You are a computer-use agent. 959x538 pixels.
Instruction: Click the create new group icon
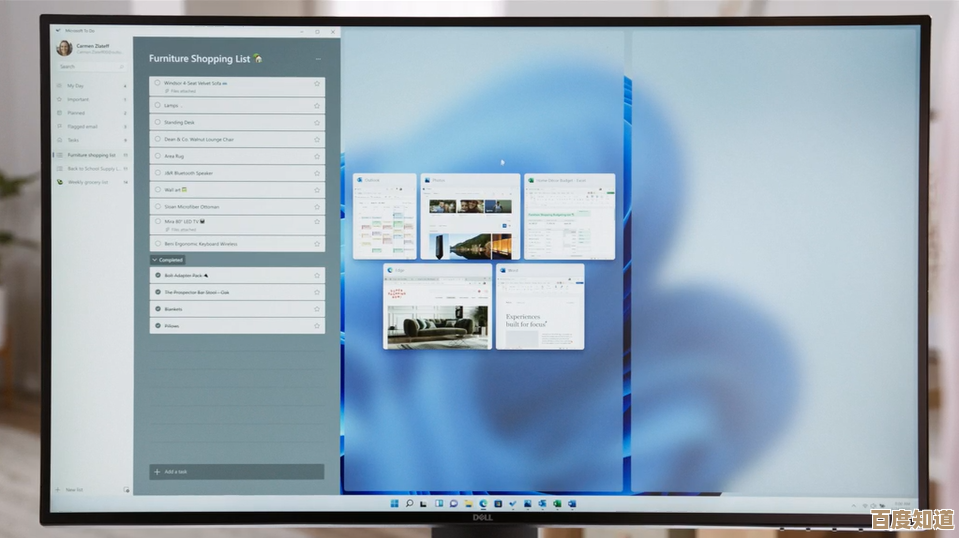tap(126, 490)
